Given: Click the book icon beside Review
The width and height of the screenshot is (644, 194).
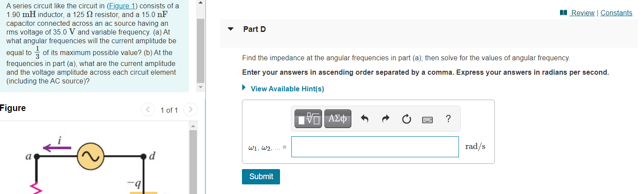Looking at the screenshot, I should [563, 13].
